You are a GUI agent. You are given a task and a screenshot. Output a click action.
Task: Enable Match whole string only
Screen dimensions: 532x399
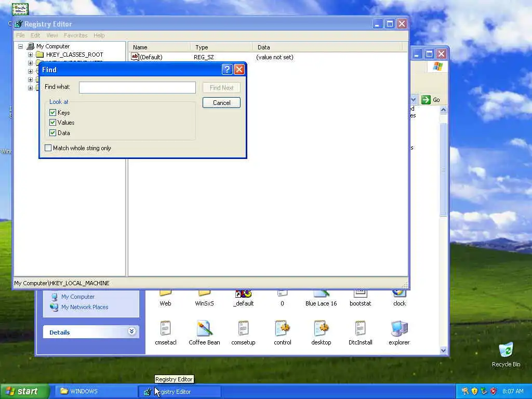pos(48,148)
